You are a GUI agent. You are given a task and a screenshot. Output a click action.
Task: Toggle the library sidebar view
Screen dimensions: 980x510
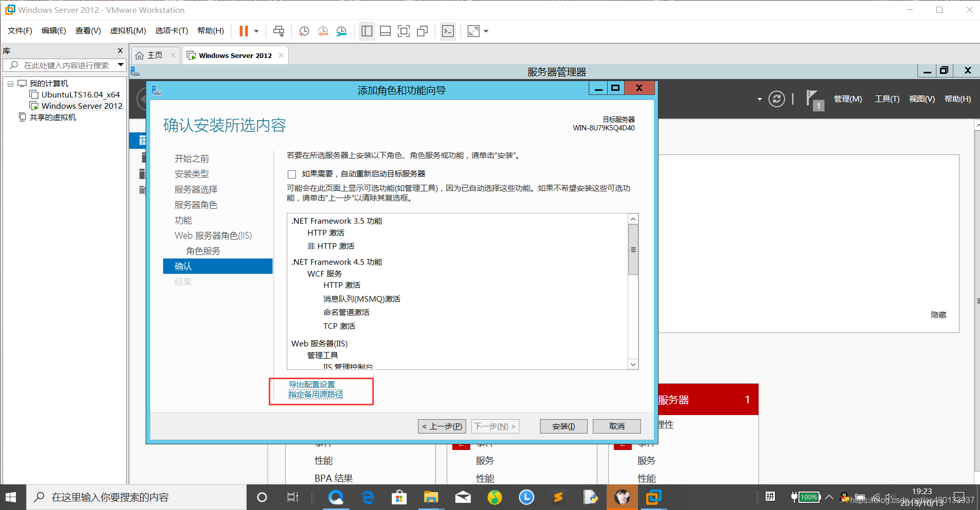(367, 31)
